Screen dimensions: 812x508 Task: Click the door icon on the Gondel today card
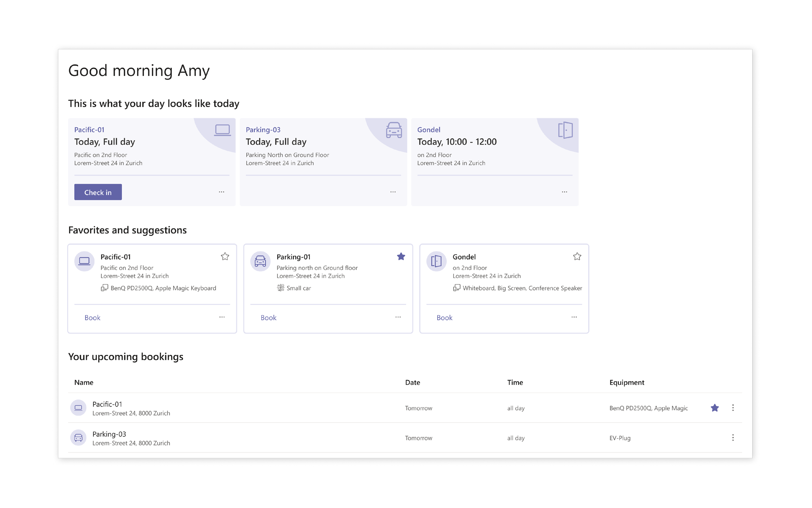coord(565,130)
